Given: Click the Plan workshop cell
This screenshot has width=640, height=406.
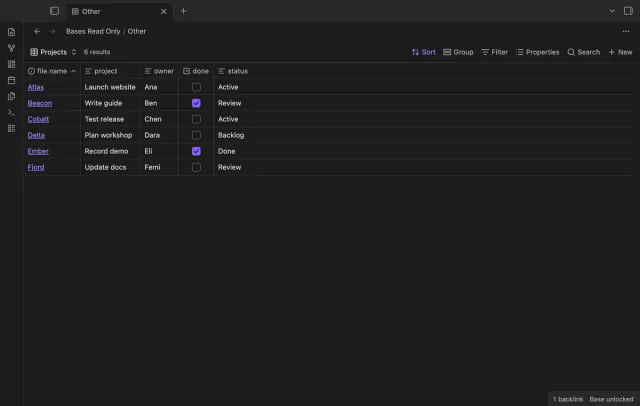Looking at the screenshot, I should click(x=110, y=135).
